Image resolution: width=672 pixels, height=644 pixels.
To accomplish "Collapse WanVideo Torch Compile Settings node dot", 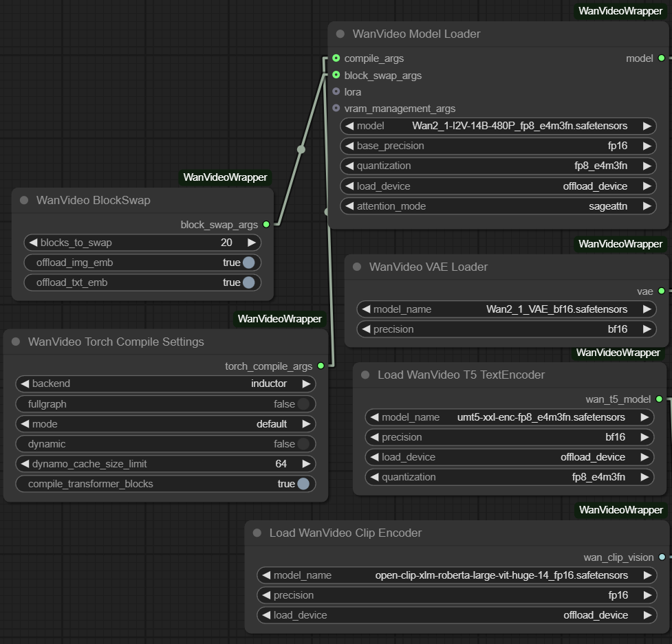I will 16,342.
